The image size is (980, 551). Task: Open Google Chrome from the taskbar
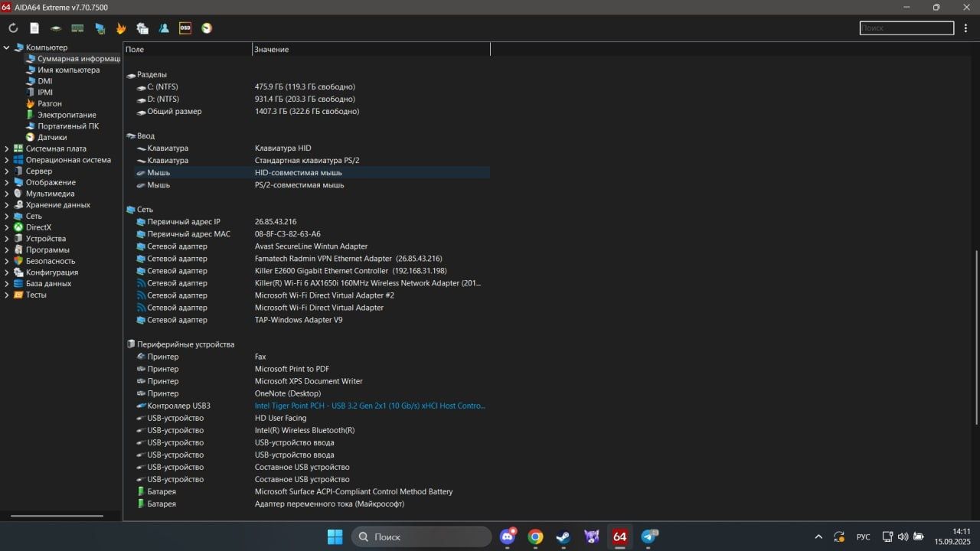pyautogui.click(x=535, y=536)
